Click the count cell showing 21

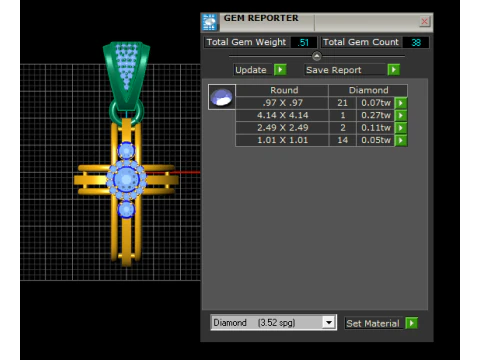coord(343,103)
